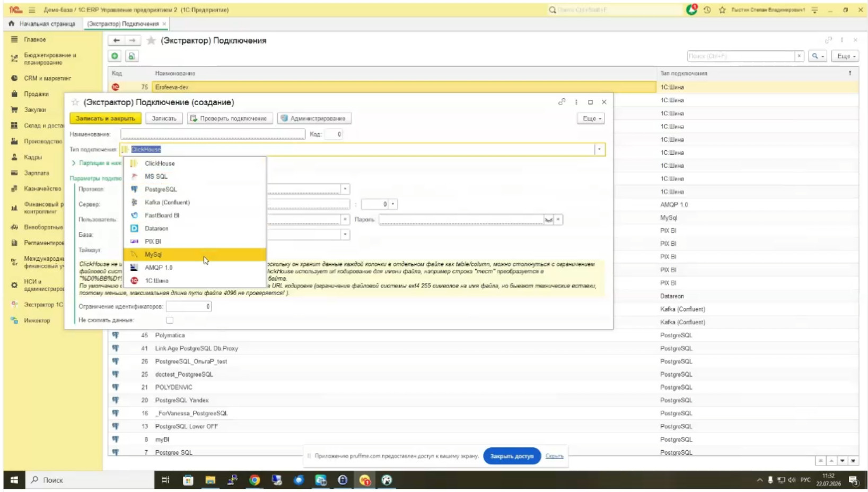Open the Пользователь dropdown arrow

coord(345,220)
